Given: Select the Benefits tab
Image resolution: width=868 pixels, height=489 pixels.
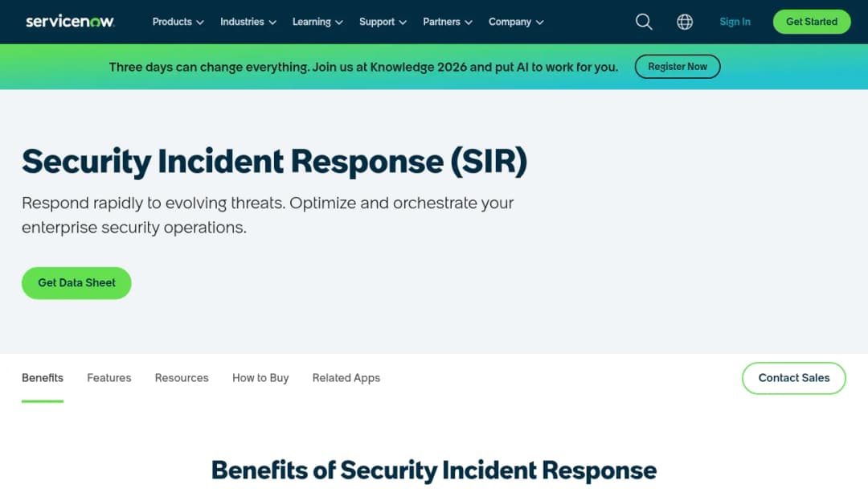Looking at the screenshot, I should (43, 378).
